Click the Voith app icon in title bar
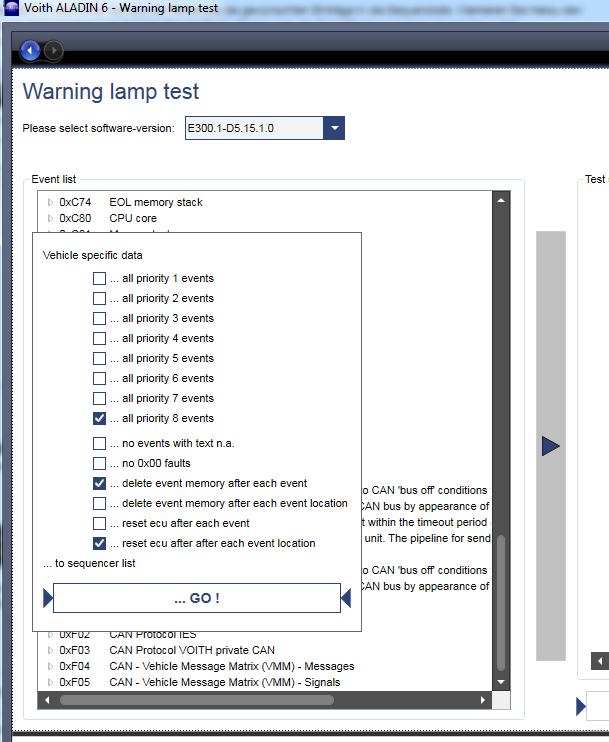This screenshot has width=609, height=742. [10, 8]
